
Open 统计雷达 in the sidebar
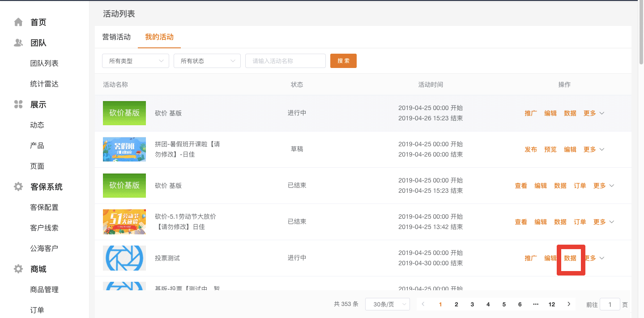[x=44, y=84]
